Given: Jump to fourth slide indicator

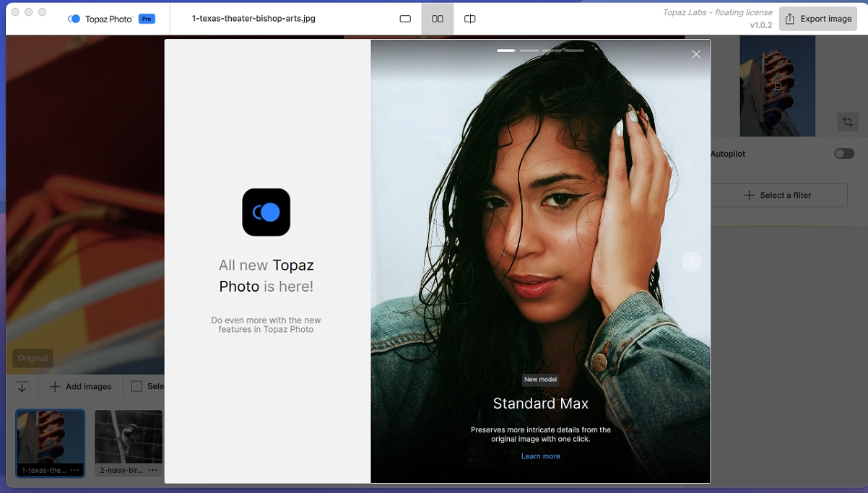Looking at the screenshot, I should tap(574, 51).
